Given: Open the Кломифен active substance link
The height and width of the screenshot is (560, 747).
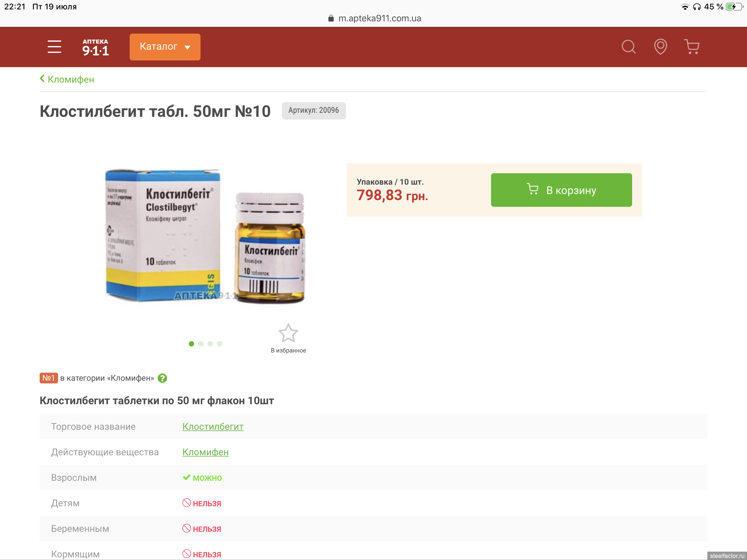Looking at the screenshot, I should [205, 452].
